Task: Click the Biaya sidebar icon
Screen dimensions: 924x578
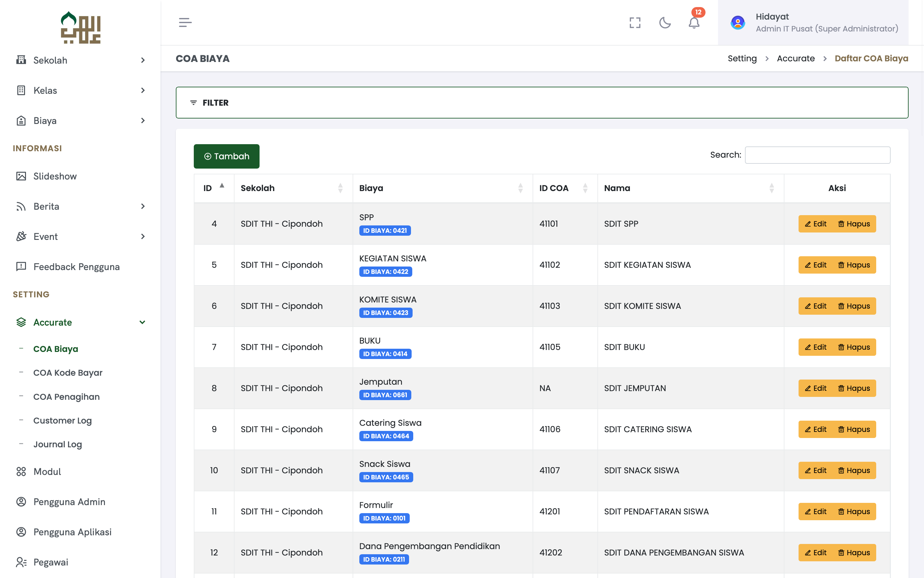Action: click(x=21, y=120)
